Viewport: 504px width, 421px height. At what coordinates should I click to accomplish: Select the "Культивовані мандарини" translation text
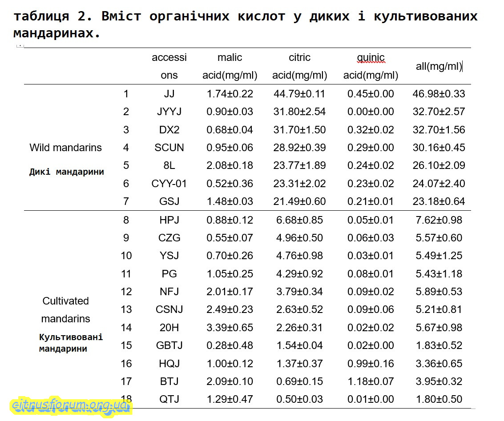(x=71, y=343)
